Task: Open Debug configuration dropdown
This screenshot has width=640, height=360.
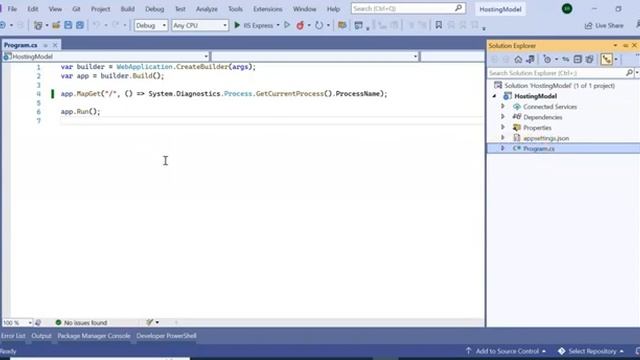Action: [151, 25]
